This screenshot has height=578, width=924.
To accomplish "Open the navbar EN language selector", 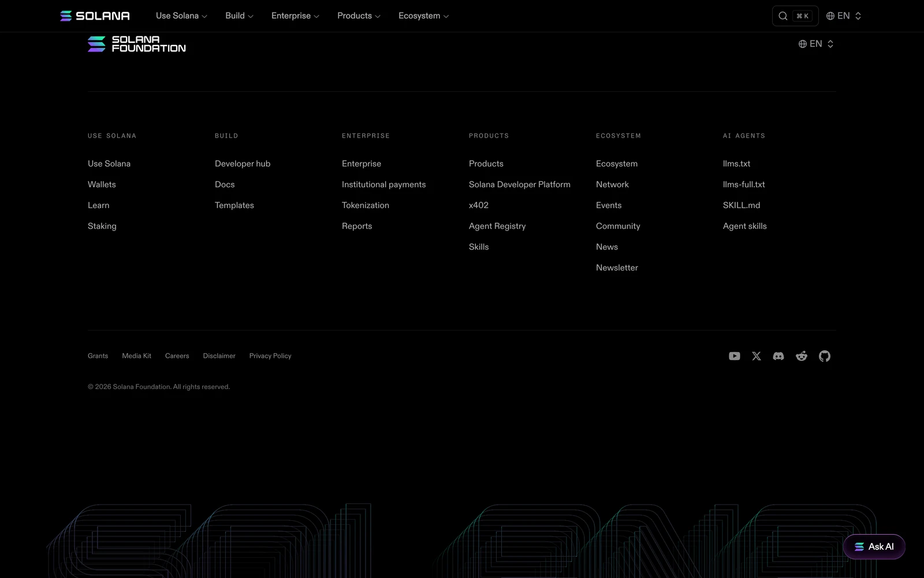I will click(x=844, y=16).
